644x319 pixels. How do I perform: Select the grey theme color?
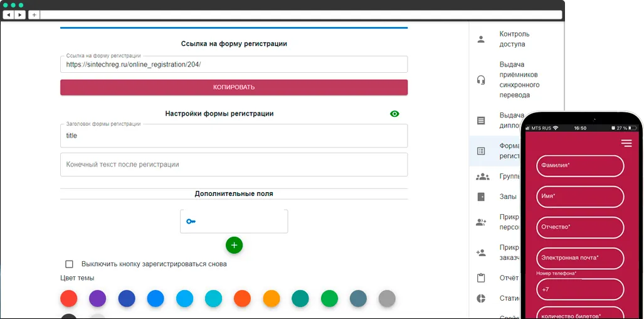[x=387, y=298]
